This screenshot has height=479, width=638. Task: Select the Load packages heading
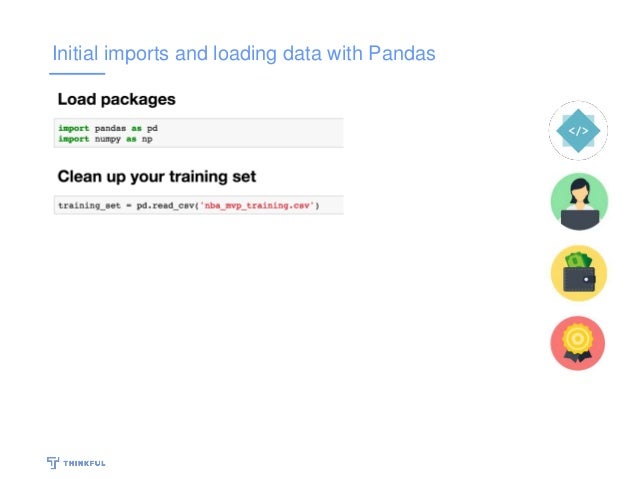[x=116, y=99]
